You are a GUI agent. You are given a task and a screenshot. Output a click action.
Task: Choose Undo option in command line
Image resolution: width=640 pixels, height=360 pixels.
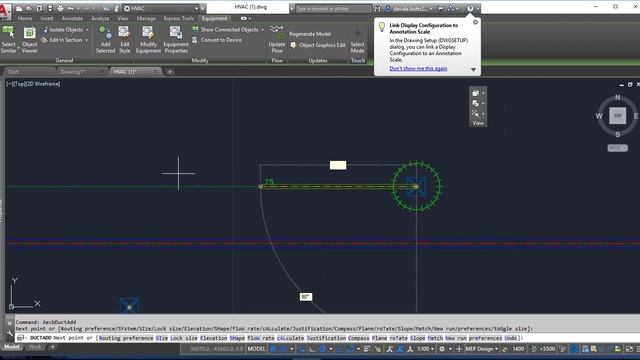[x=511, y=338]
